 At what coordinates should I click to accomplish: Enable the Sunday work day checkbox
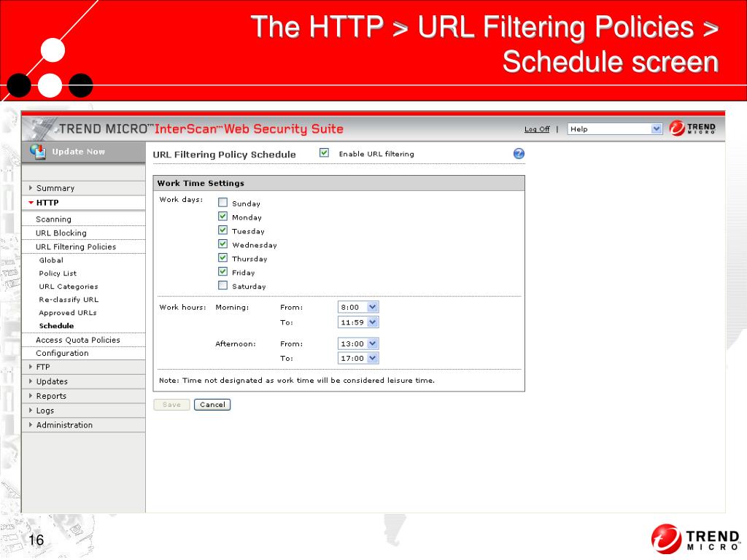coord(222,203)
